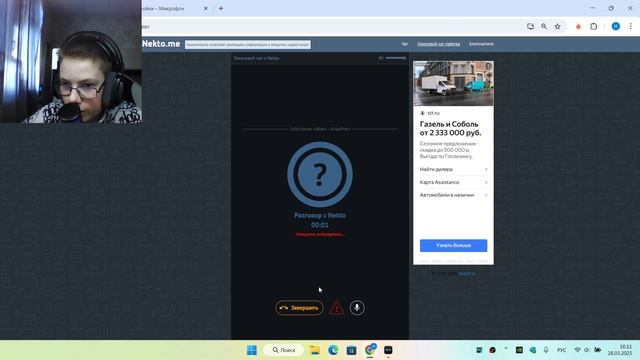Report the conversation partner with warning triangle
The width and height of the screenshot is (640, 360).
pyautogui.click(x=336, y=308)
